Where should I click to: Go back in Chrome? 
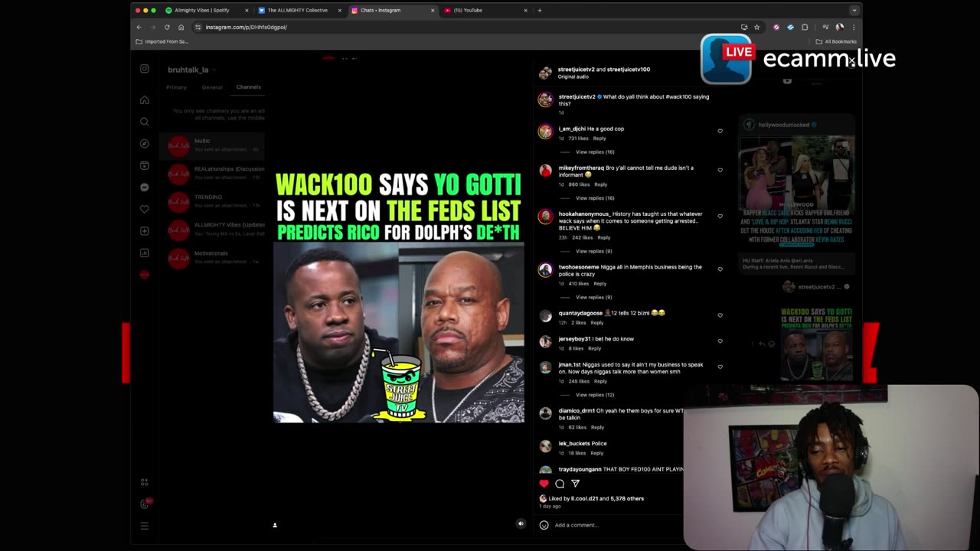click(139, 27)
